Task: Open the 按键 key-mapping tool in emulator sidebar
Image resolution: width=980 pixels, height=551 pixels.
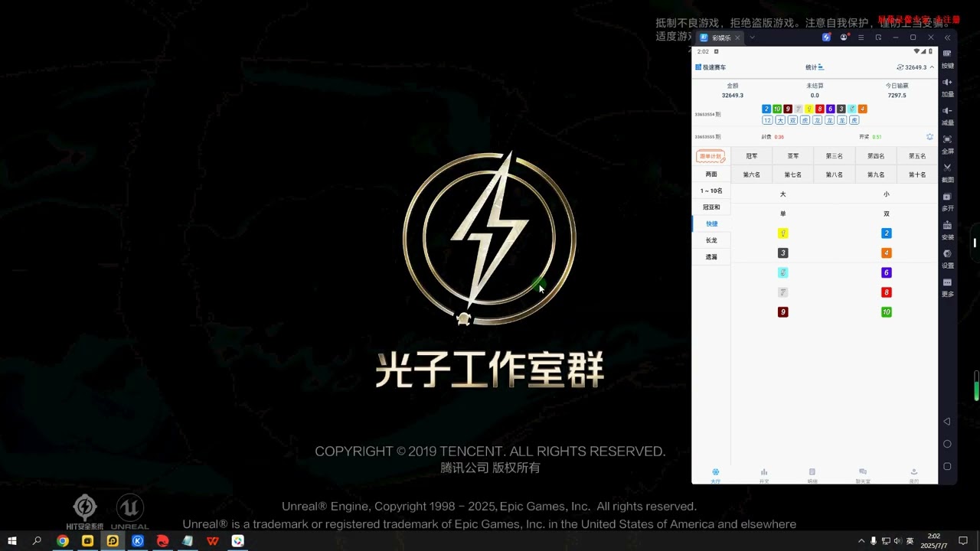Action: pos(947,58)
